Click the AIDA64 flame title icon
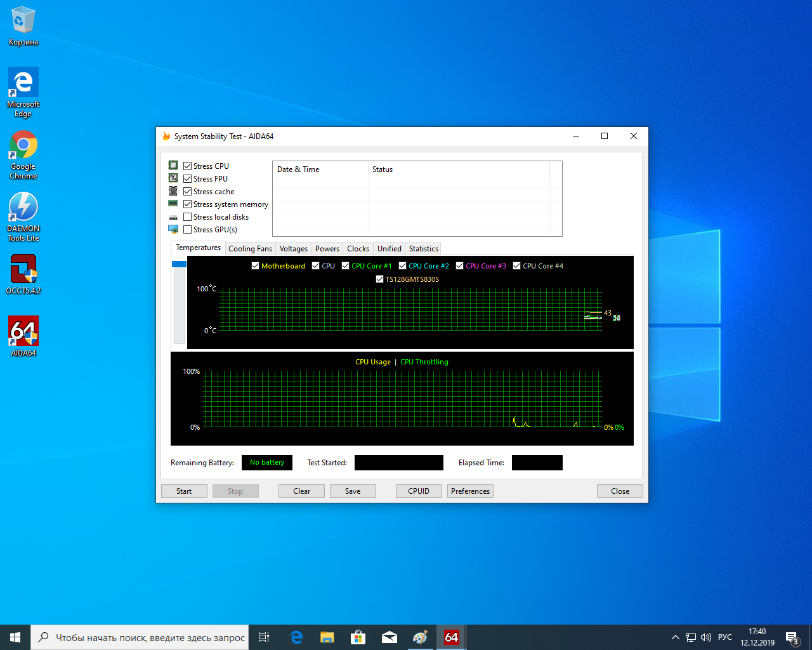Screen dimensions: 812x650 (166, 136)
